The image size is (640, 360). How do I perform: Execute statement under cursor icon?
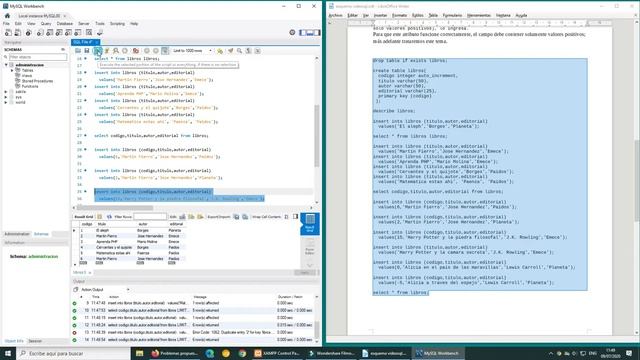click(107, 51)
